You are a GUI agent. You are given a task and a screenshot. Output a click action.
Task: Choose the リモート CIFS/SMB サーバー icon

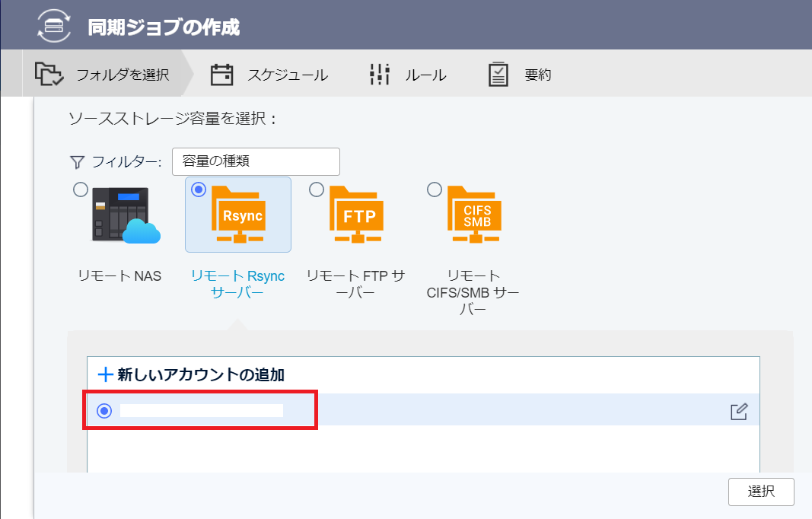coord(473,215)
